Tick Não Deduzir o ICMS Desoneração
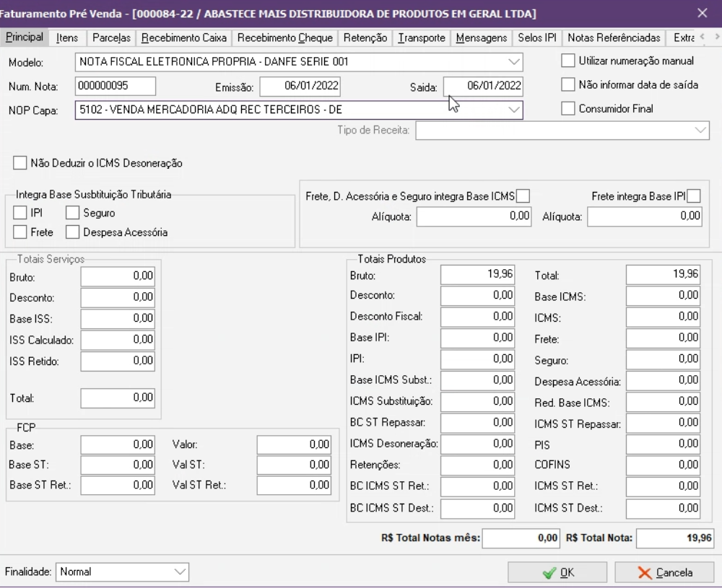Viewport: 722px width, 588px height. tap(20, 164)
